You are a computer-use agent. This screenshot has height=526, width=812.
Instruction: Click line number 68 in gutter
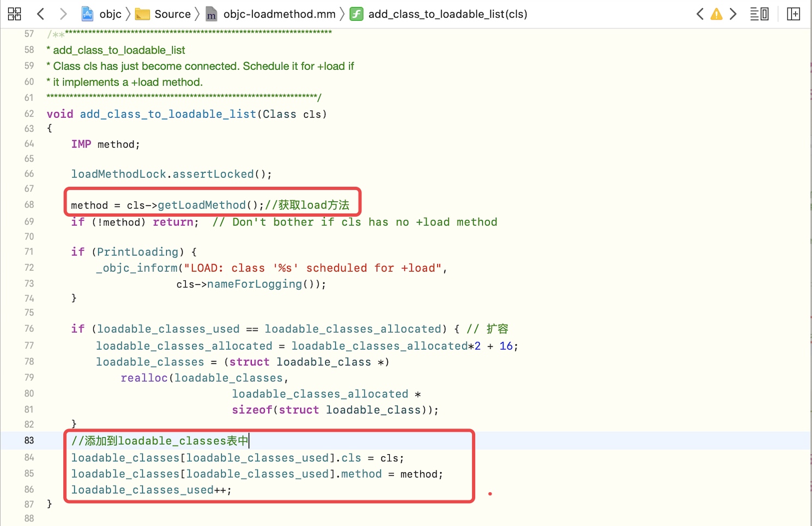click(x=29, y=205)
